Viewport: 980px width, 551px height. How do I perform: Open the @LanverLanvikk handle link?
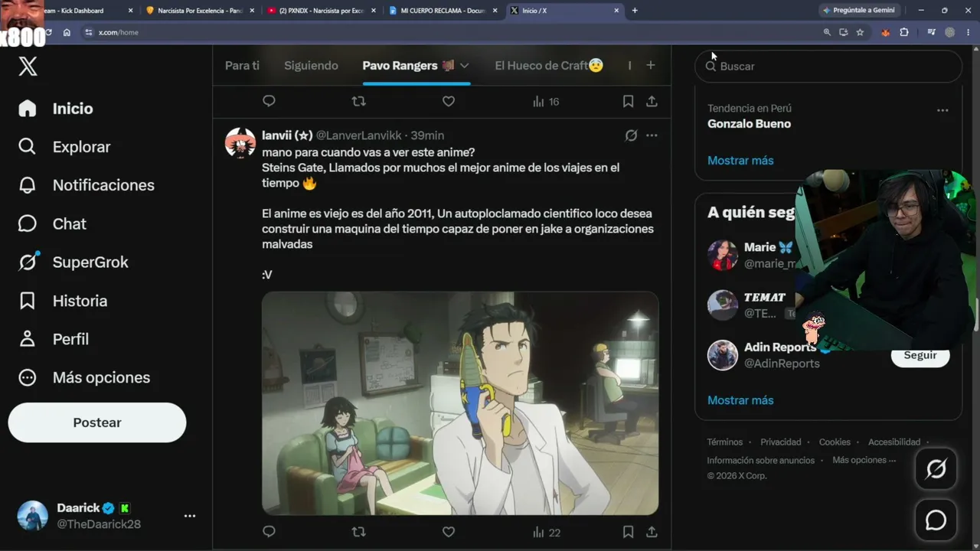(359, 135)
